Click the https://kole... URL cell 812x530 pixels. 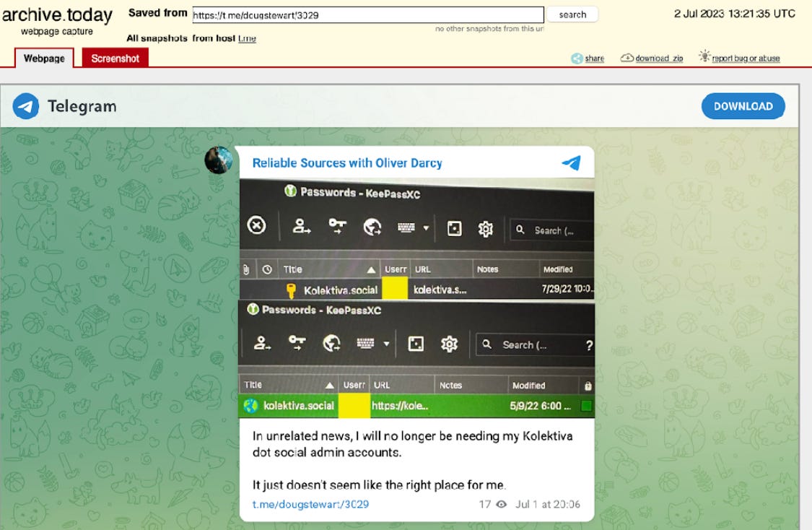point(401,406)
